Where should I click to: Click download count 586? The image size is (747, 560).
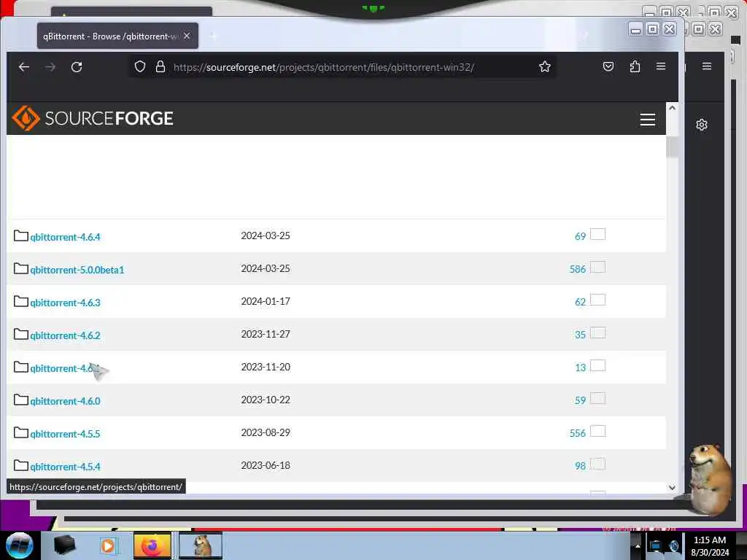click(578, 270)
